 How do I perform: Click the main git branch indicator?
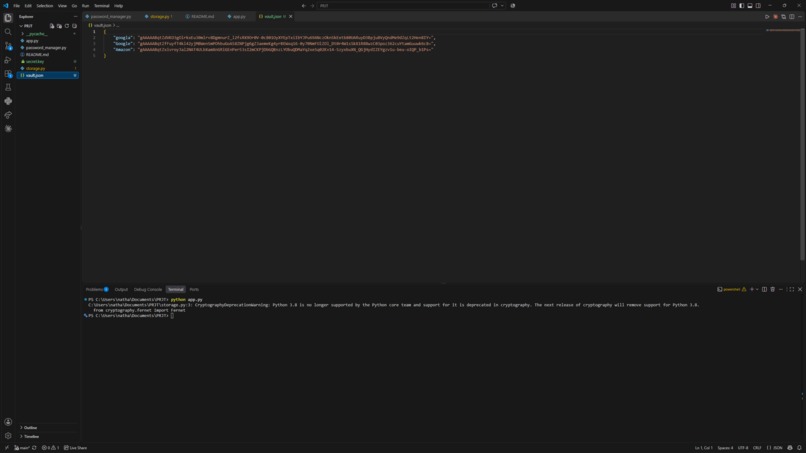tap(22, 448)
